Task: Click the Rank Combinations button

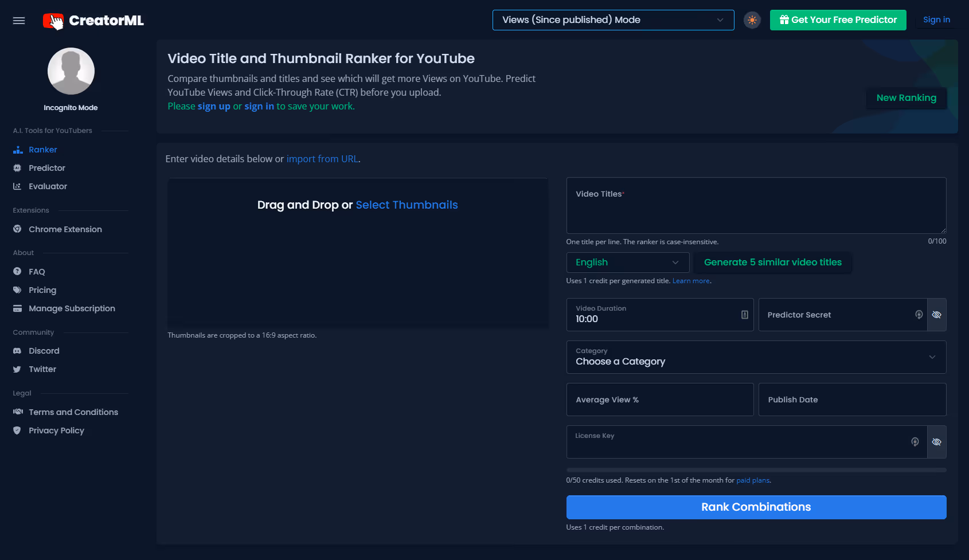Action: [756, 507]
